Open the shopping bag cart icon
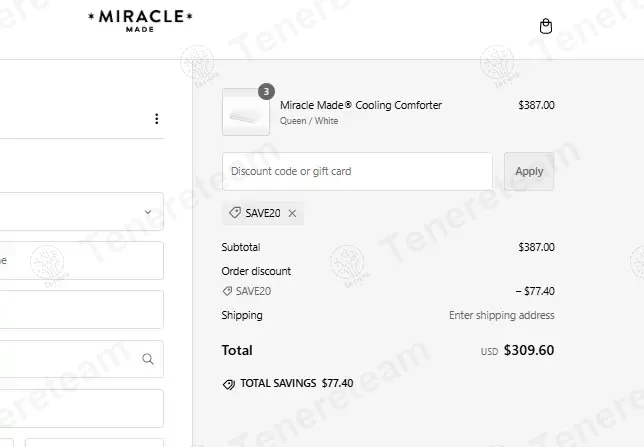This screenshot has height=447, width=644. coord(545,27)
